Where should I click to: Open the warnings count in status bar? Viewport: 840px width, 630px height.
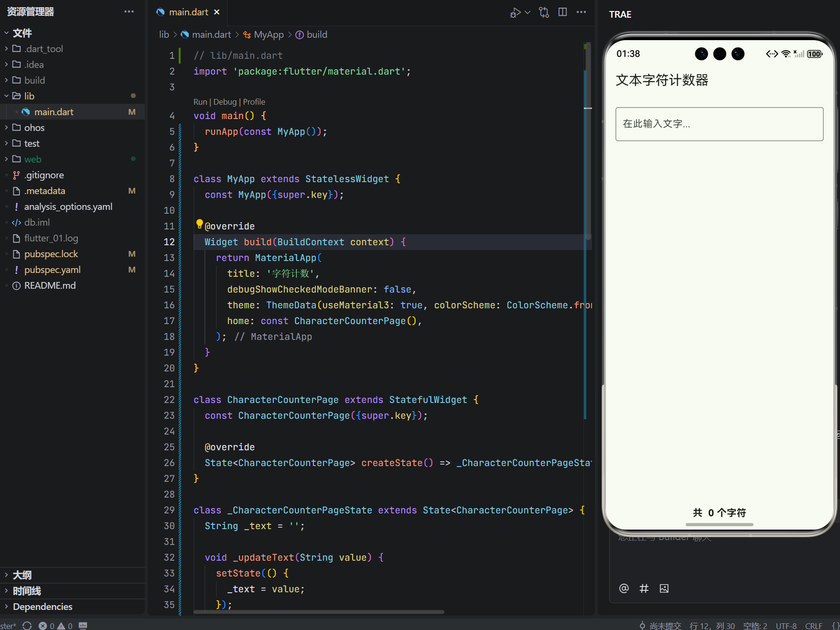point(65,626)
